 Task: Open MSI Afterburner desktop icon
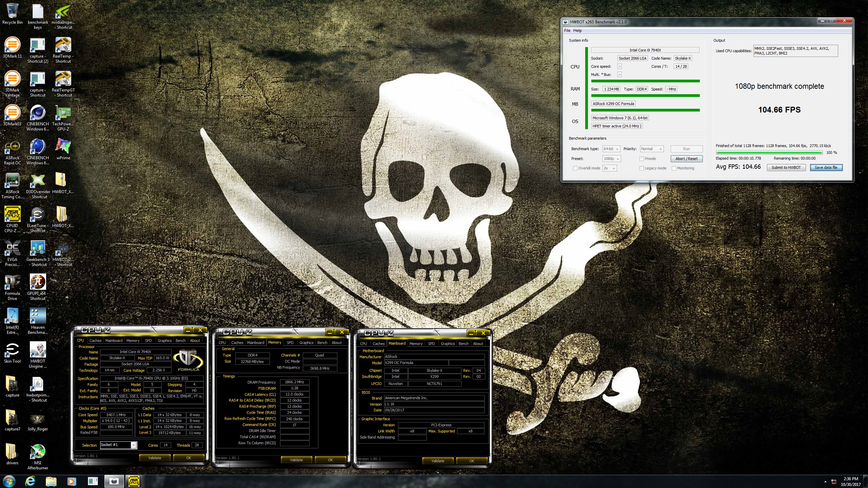coord(38,456)
